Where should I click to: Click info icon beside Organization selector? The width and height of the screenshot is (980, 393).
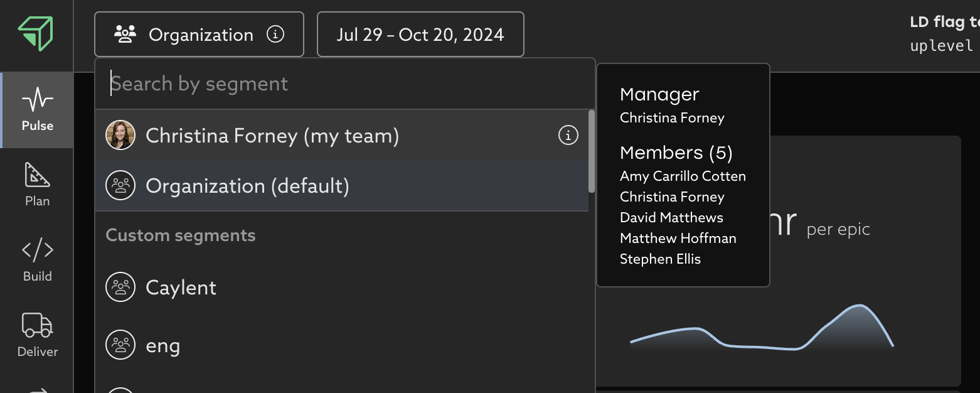pyautogui.click(x=275, y=35)
